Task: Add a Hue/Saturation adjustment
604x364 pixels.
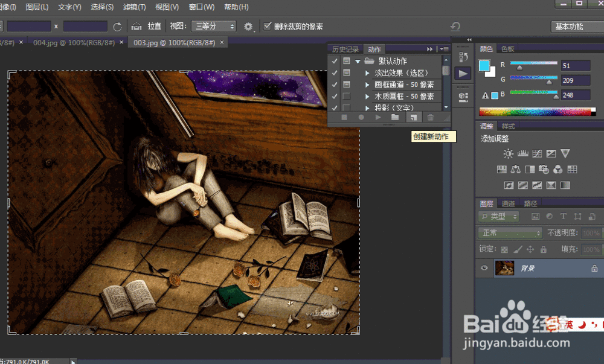Action: [501, 169]
